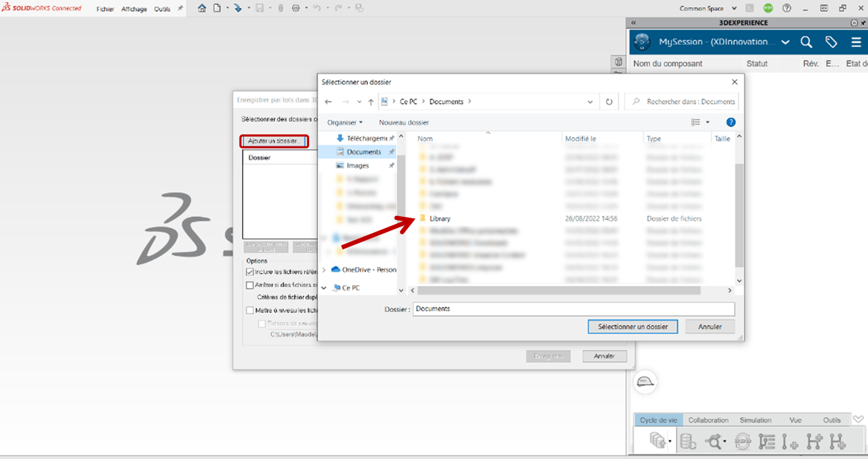Open the Documents address bar dropdown
868x459 pixels.
(590, 101)
